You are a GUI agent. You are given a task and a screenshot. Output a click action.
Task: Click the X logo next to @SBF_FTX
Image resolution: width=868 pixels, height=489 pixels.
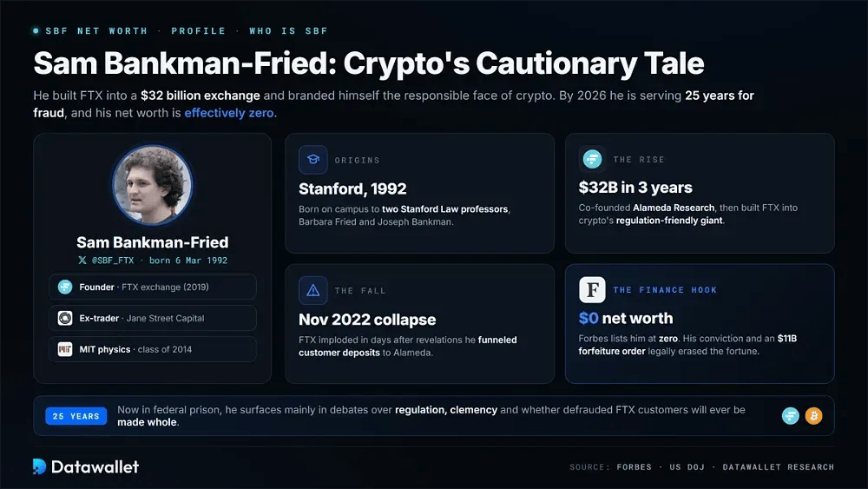coord(82,260)
